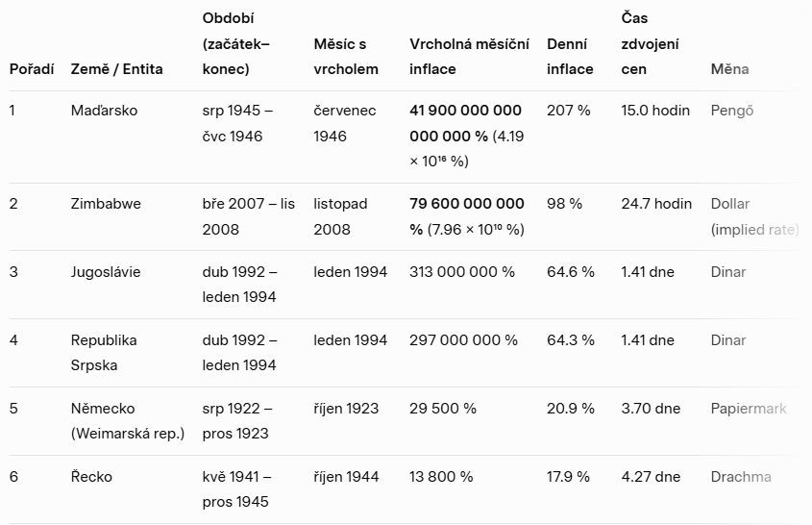Select the "15.0 hodin" doubling time cell
The width and height of the screenshot is (812, 525).
click(655, 111)
